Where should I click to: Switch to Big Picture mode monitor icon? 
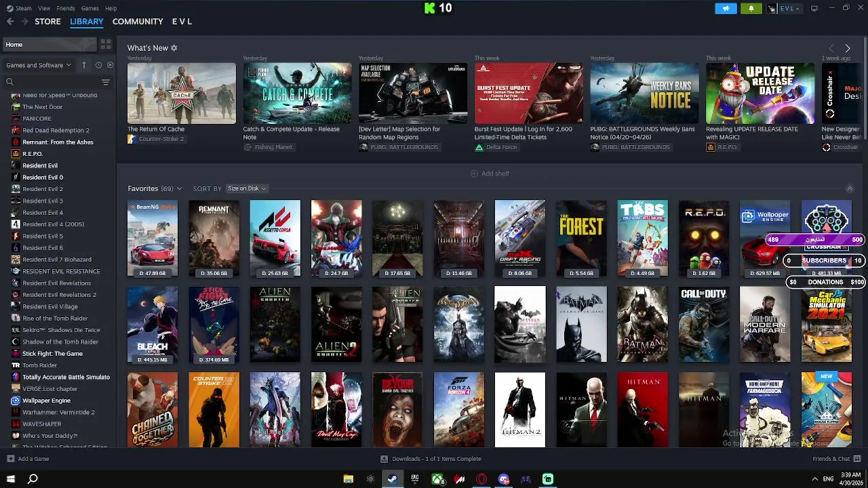point(814,8)
